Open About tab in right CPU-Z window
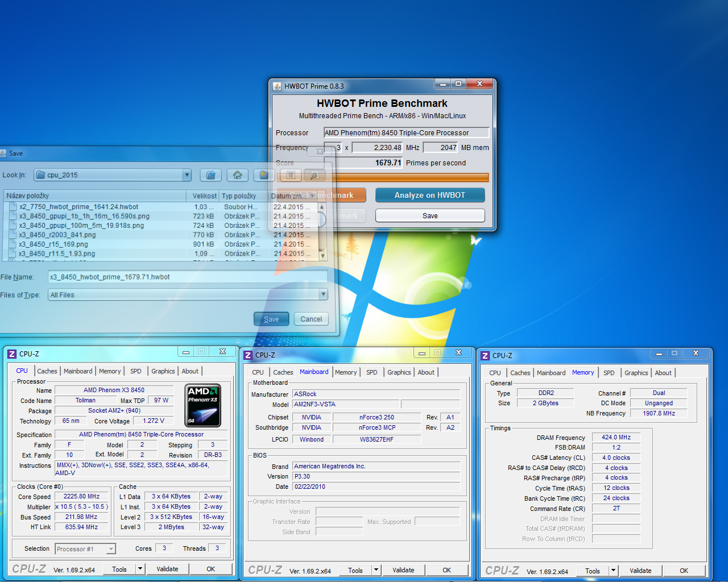This screenshot has height=582, width=728. point(663,373)
